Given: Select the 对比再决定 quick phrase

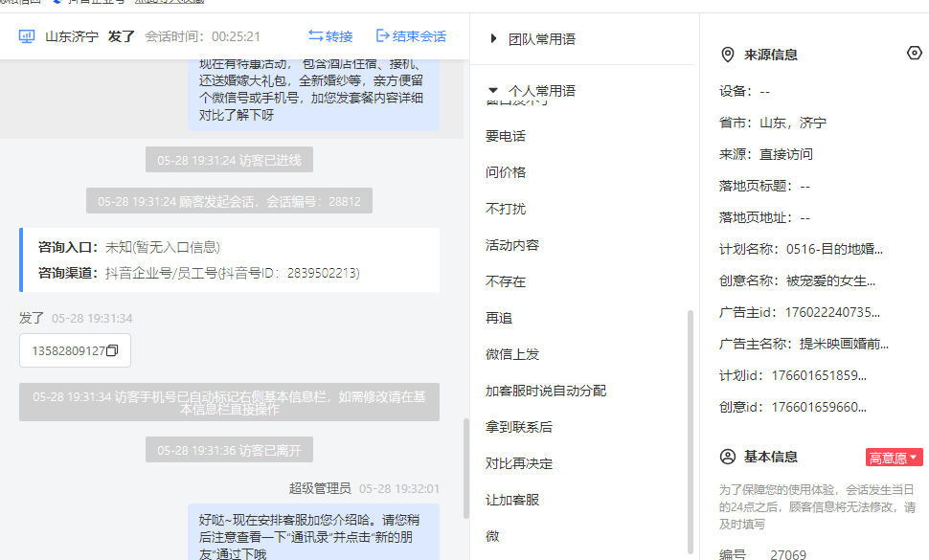Looking at the screenshot, I should [519, 463].
